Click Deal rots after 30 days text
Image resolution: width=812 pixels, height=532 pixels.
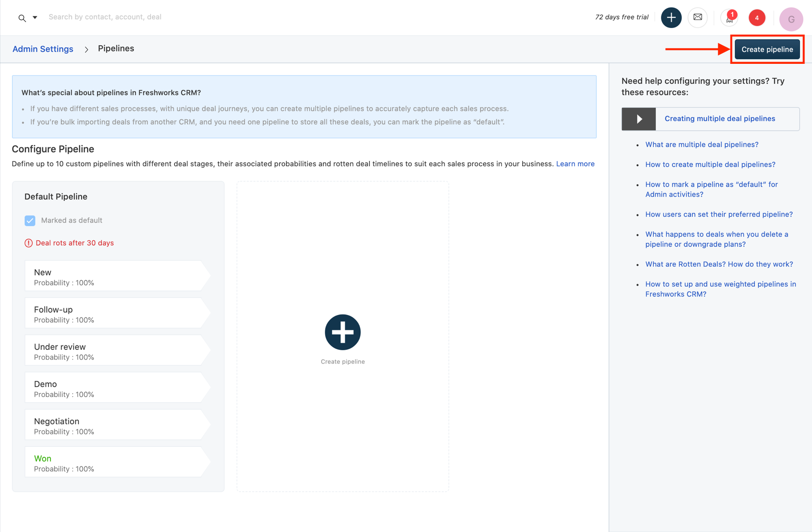click(74, 243)
